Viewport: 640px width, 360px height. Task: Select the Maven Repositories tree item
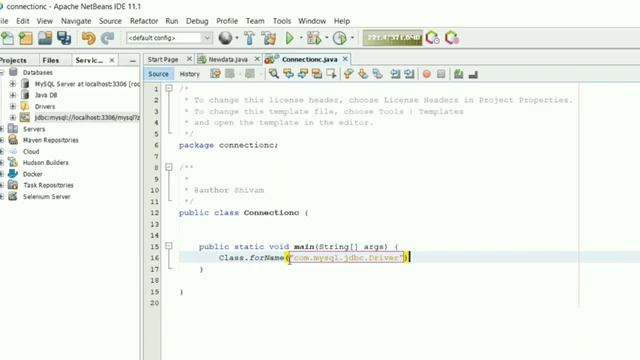[51, 140]
